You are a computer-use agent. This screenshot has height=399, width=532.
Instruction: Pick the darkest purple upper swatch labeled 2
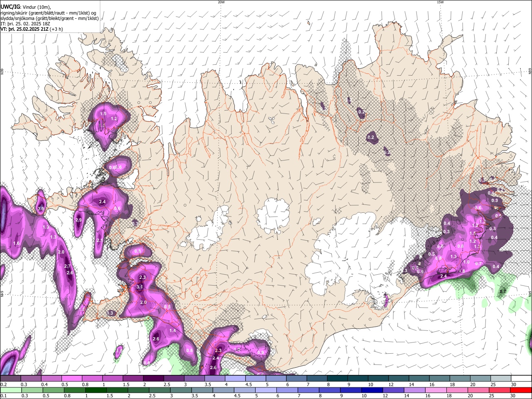tap(153, 379)
